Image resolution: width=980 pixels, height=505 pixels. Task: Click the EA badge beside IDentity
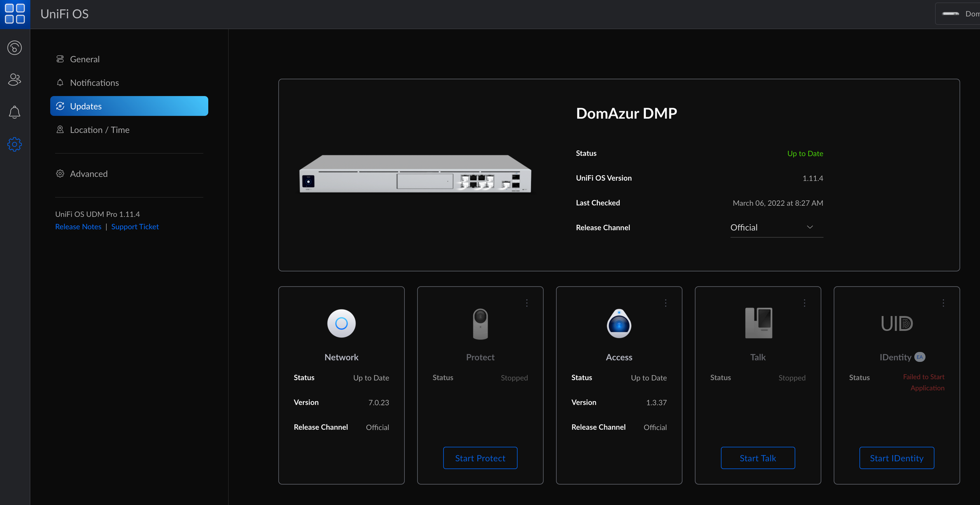[920, 357]
